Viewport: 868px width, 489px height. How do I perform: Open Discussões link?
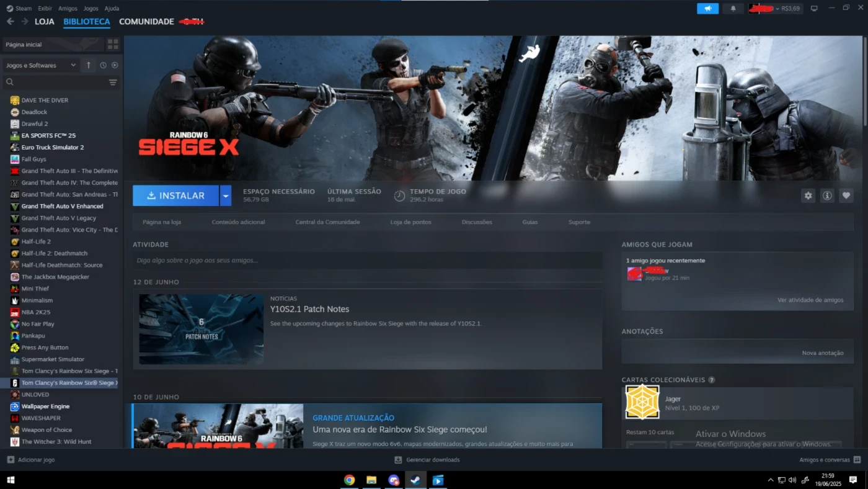(477, 222)
